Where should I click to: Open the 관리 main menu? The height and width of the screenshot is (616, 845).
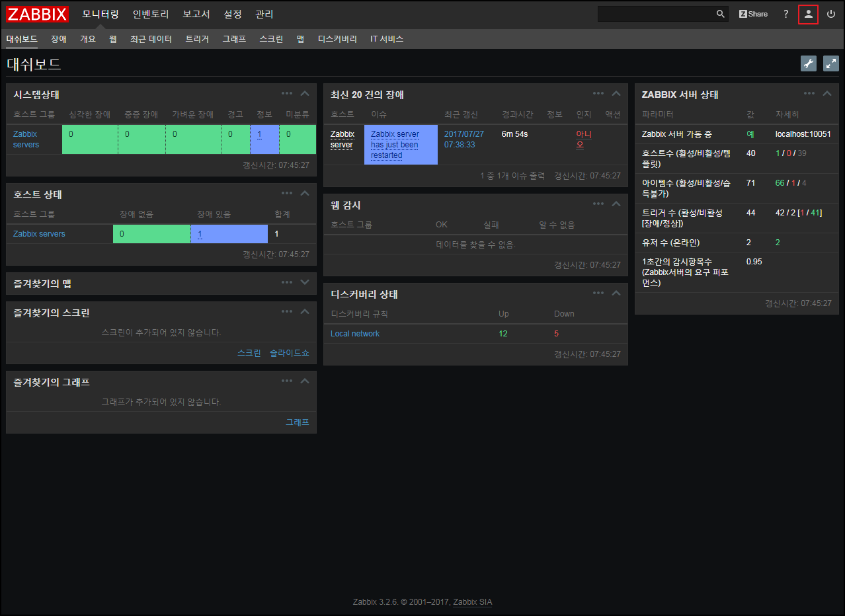[264, 14]
